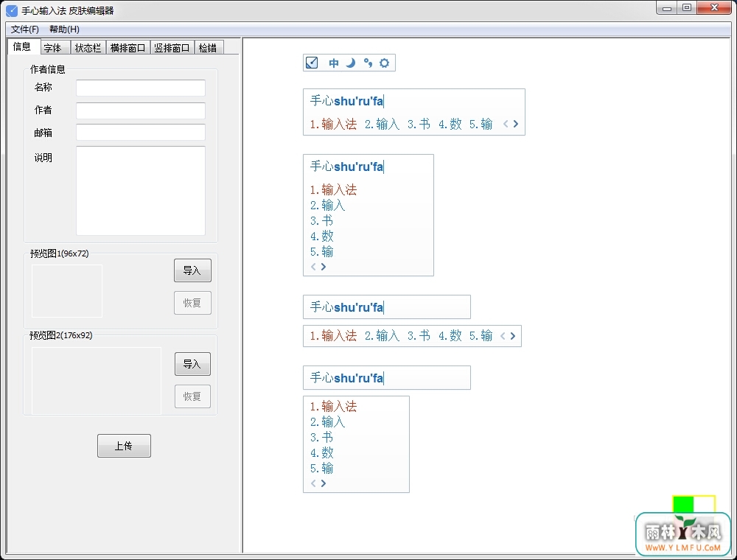Click candidate 2.输入 in bottom vertical candidate list
Viewport: 737px width, 560px height.
pos(328,421)
